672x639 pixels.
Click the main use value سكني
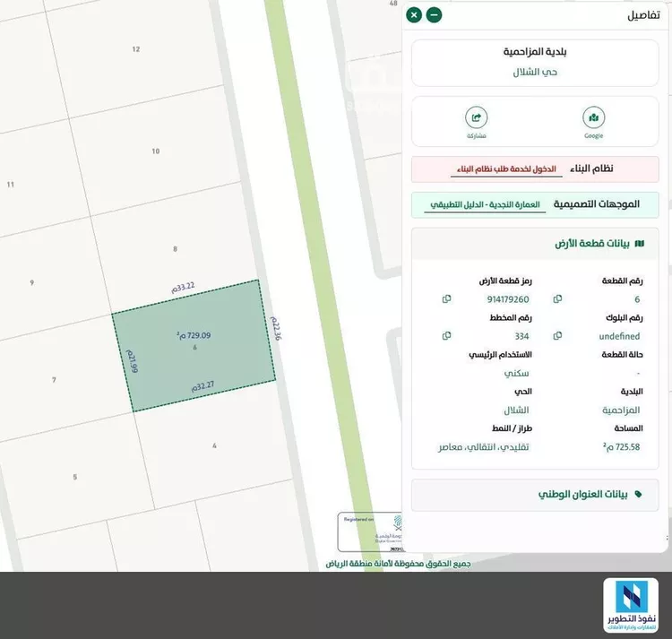coord(516,374)
